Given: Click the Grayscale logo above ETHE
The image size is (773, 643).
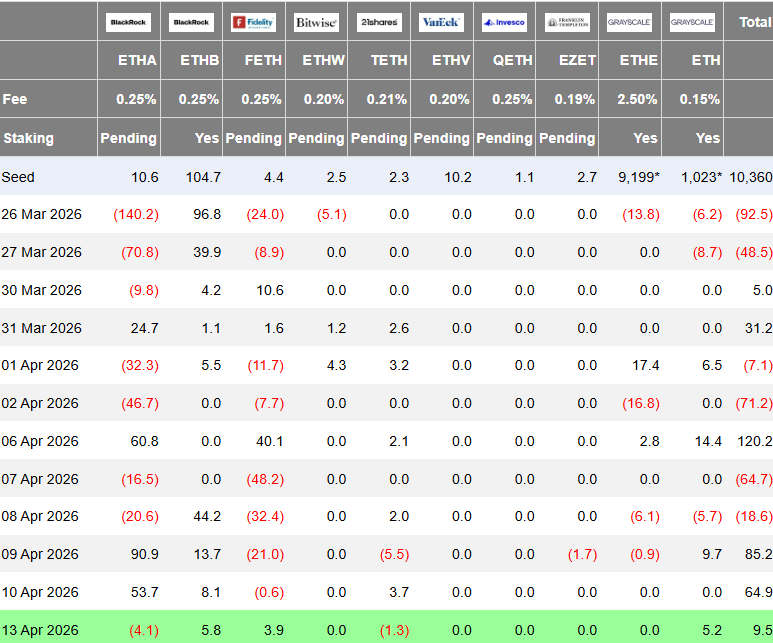Looking at the screenshot, I should tap(630, 22).
